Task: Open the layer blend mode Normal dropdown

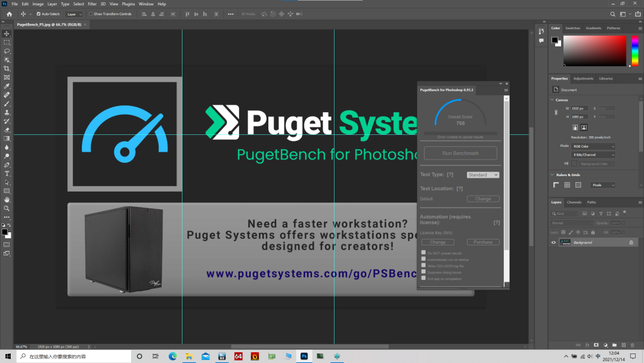Action: [571, 223]
